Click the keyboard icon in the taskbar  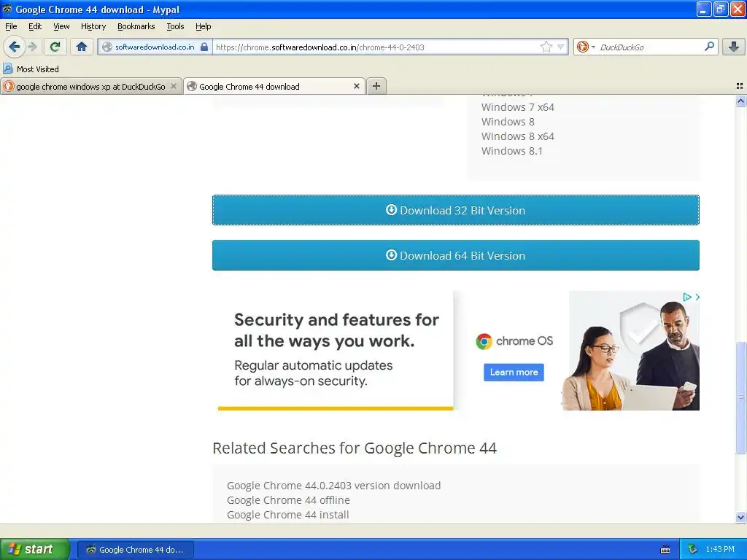pyautogui.click(x=665, y=550)
